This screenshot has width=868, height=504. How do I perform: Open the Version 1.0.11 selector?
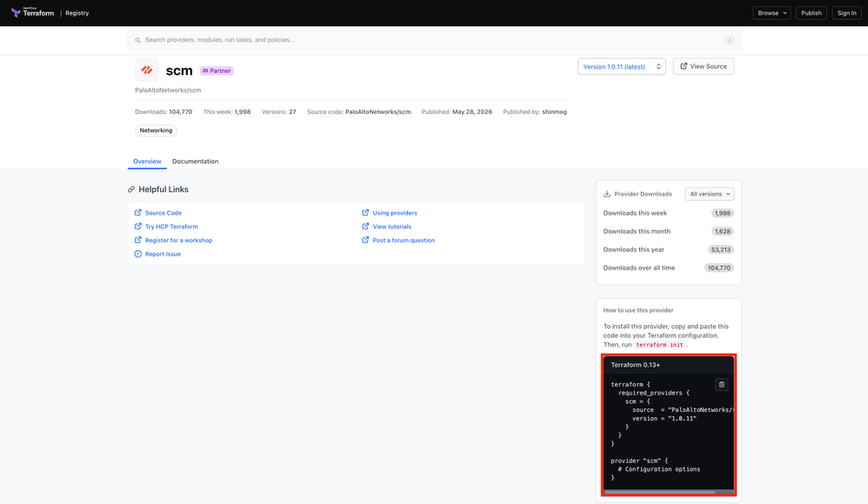pos(622,66)
